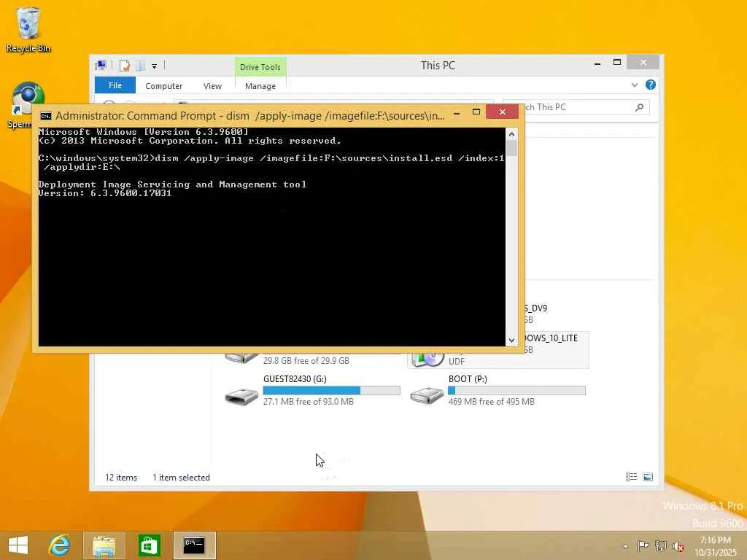
Task: Show hidden tray icons arrow
Action: (x=625, y=546)
